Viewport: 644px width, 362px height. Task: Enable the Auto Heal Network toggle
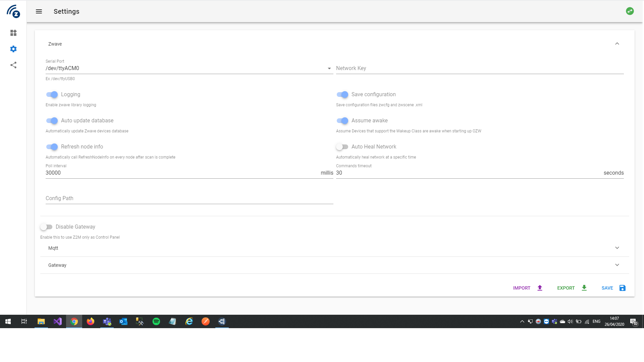click(x=342, y=147)
